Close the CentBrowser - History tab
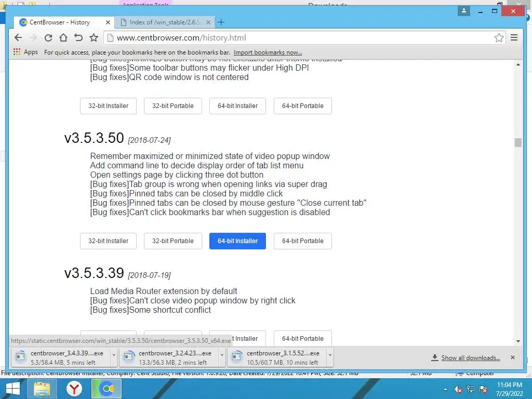The width and height of the screenshot is (532, 399). pyautogui.click(x=108, y=22)
